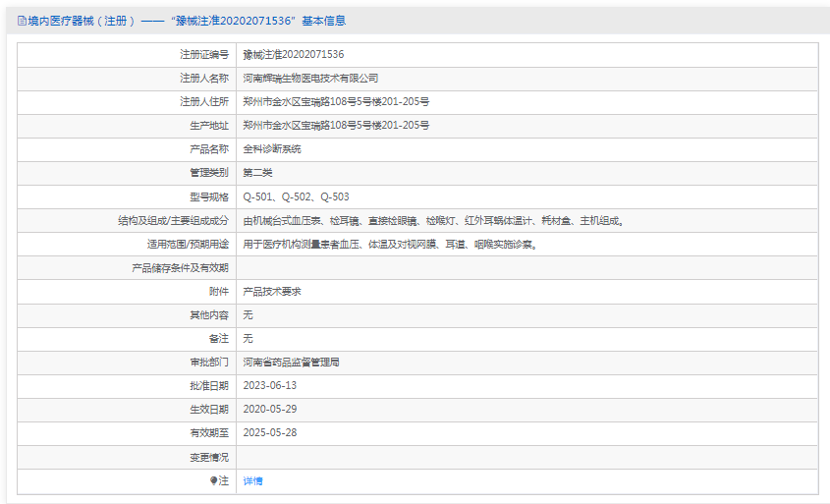Select the 无 value in 备注 row
The width and height of the screenshot is (830, 504).
pos(248,338)
